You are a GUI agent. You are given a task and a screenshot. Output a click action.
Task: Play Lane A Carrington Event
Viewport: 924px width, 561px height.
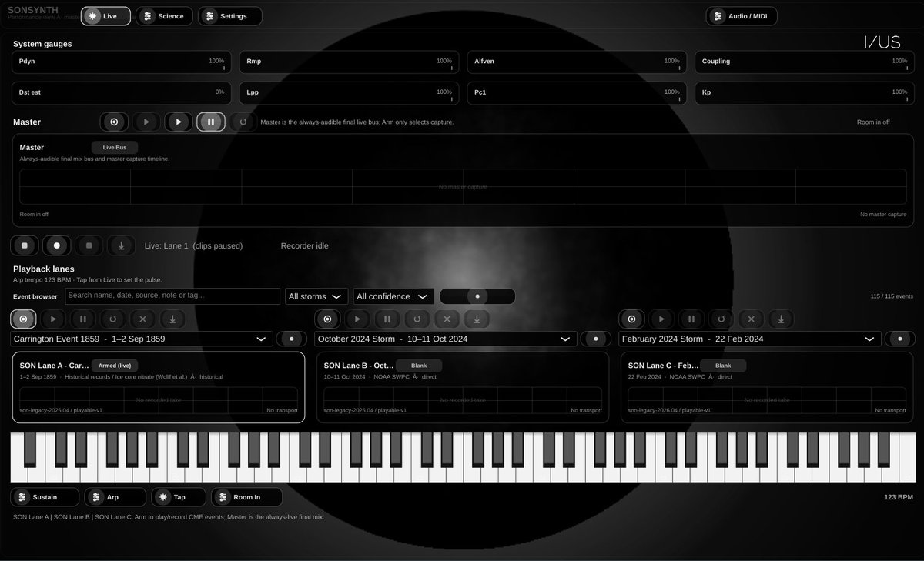[53, 319]
